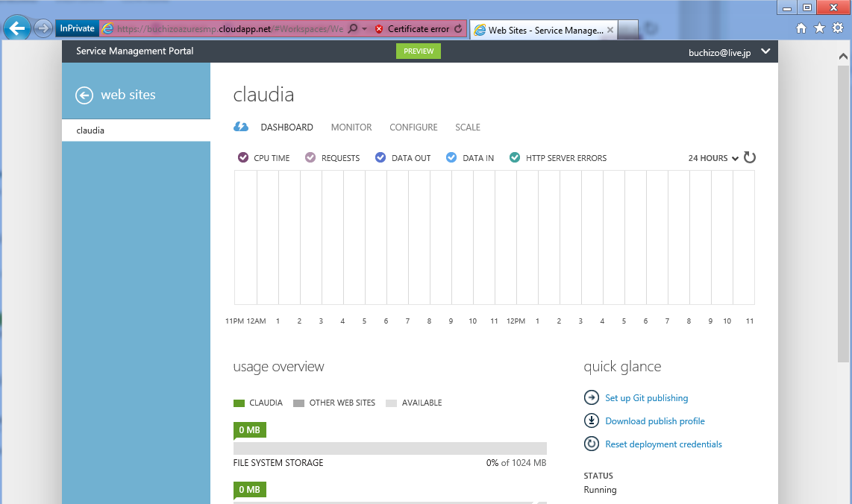Click 12AM label on chart axis
The width and height of the screenshot is (852, 504).
[x=256, y=321]
